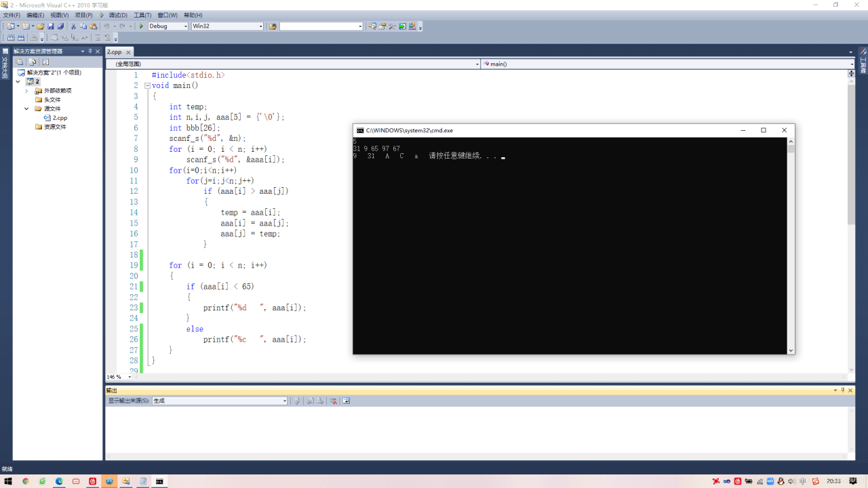The height and width of the screenshot is (488, 868).
Task: Click the Copy toolbar icon
Action: (x=83, y=26)
